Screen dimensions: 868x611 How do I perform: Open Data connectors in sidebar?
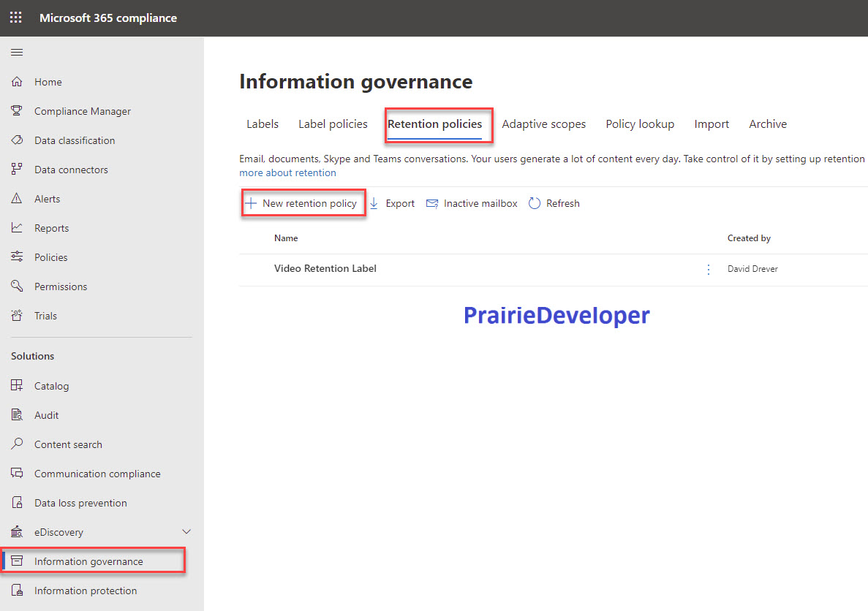(x=71, y=170)
